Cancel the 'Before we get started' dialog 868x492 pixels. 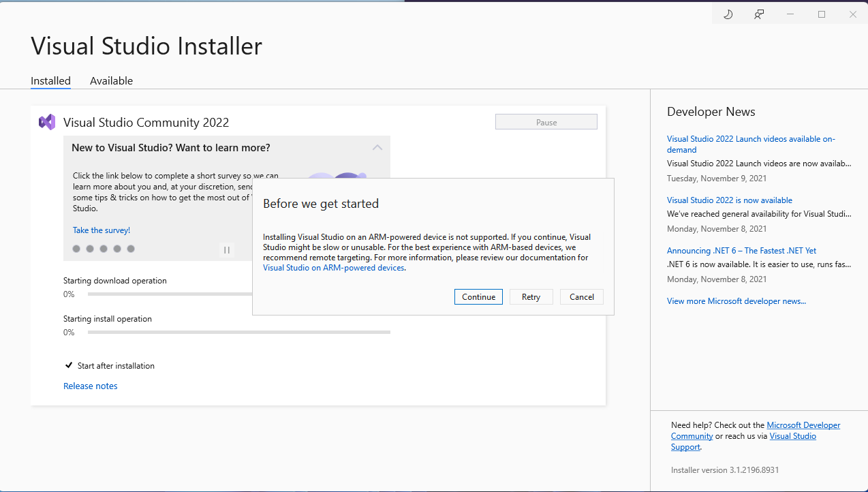(582, 296)
